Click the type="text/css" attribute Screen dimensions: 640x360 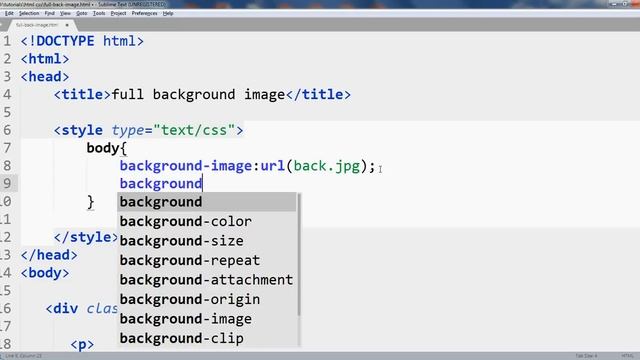[x=173, y=130]
